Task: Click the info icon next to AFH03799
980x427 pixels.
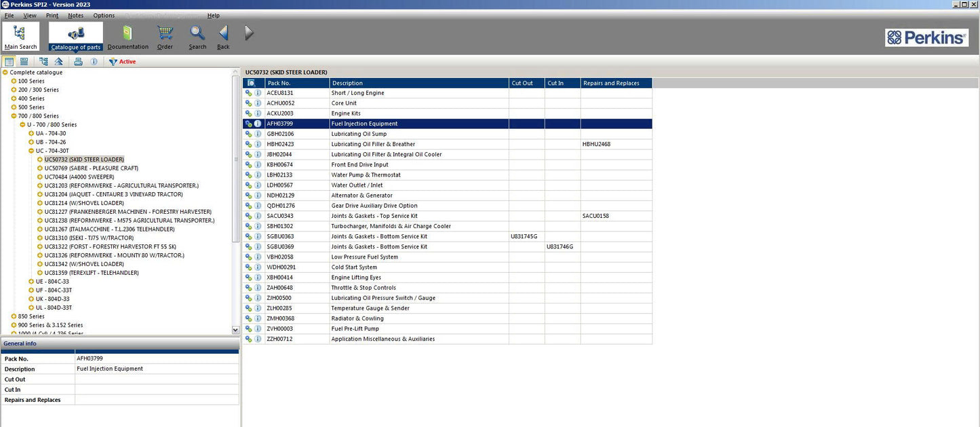Action: pos(258,124)
